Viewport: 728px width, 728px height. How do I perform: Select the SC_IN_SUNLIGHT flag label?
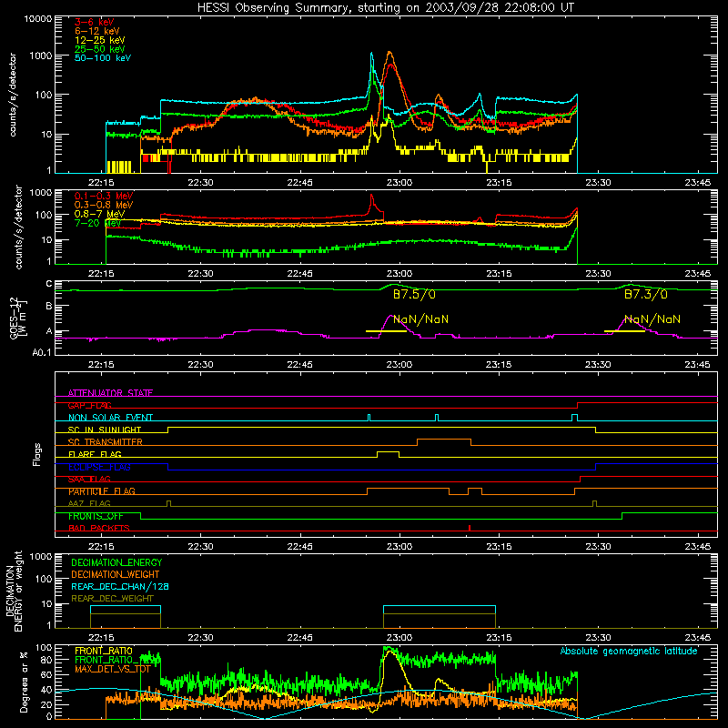105,430
